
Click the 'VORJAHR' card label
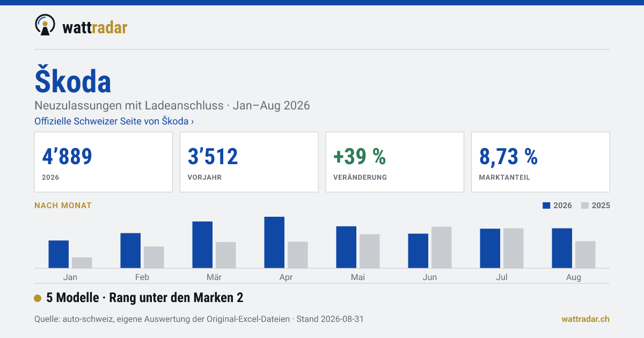point(204,177)
